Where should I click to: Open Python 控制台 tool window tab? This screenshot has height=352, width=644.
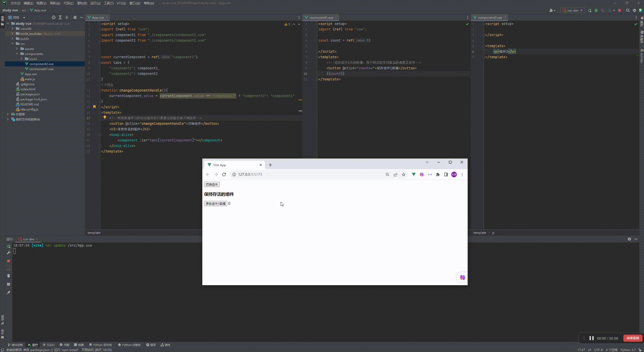pos(129,345)
